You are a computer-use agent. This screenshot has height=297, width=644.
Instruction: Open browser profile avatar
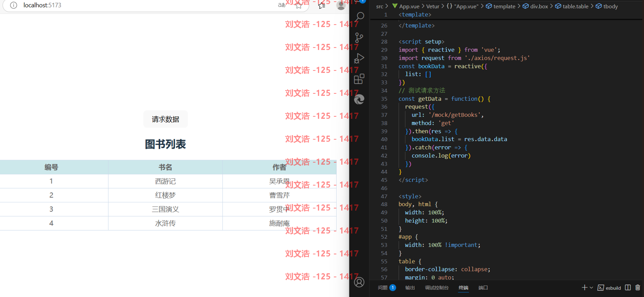tap(341, 5)
